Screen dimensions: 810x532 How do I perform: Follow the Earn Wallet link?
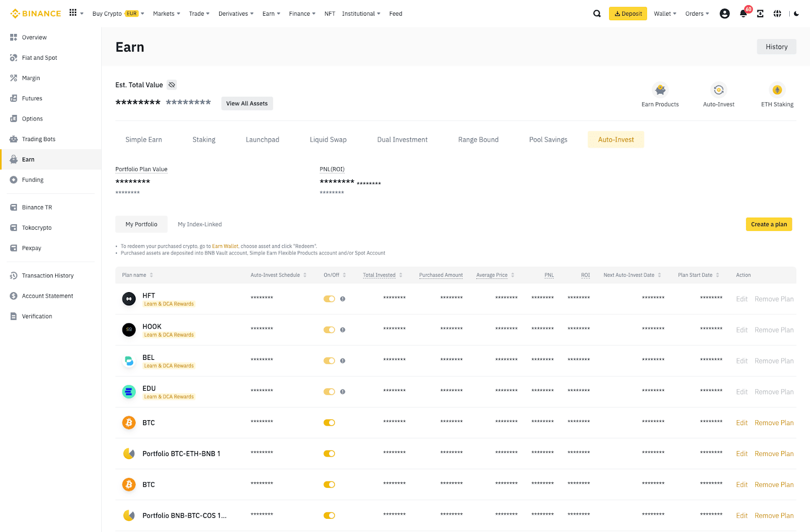click(225, 247)
